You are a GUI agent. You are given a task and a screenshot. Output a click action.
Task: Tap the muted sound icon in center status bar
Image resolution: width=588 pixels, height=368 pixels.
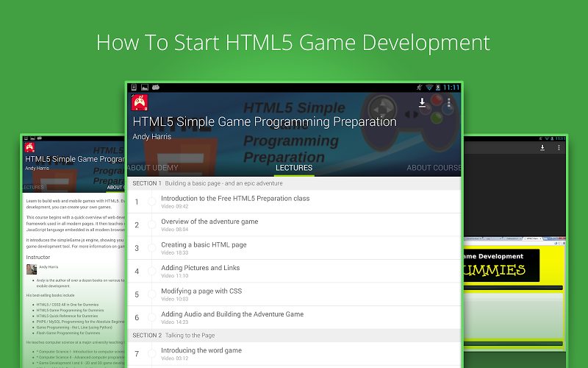(420, 88)
